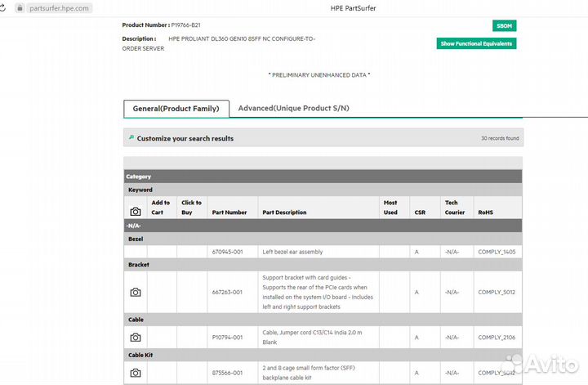Open photo for part 667263-001

(x=136, y=293)
